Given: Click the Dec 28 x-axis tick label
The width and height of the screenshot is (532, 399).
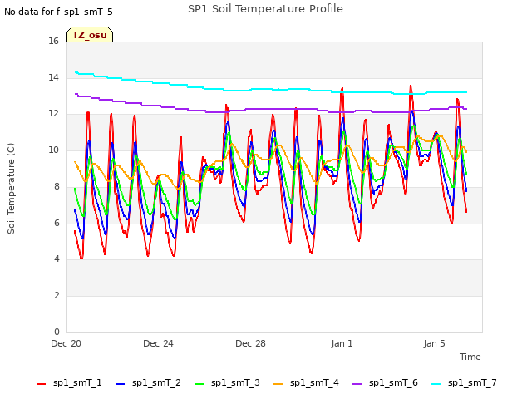Looking at the screenshot, I should pyautogui.click(x=250, y=343).
